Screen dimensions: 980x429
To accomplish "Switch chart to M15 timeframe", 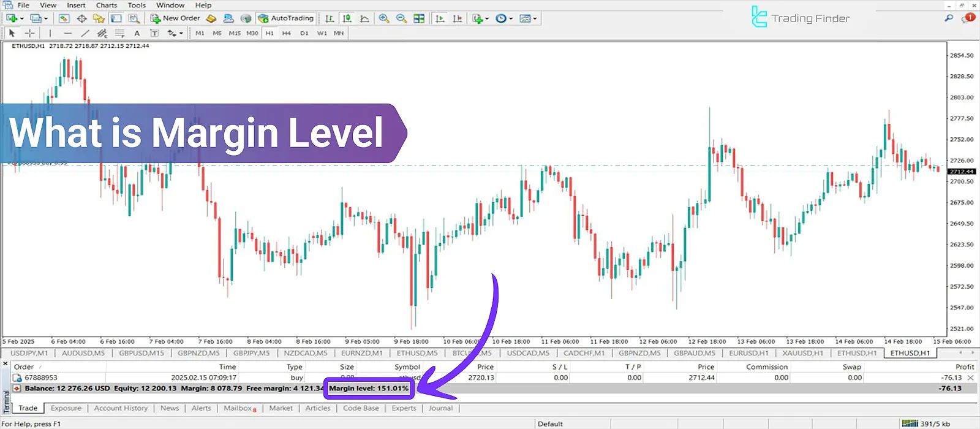I will [235, 33].
